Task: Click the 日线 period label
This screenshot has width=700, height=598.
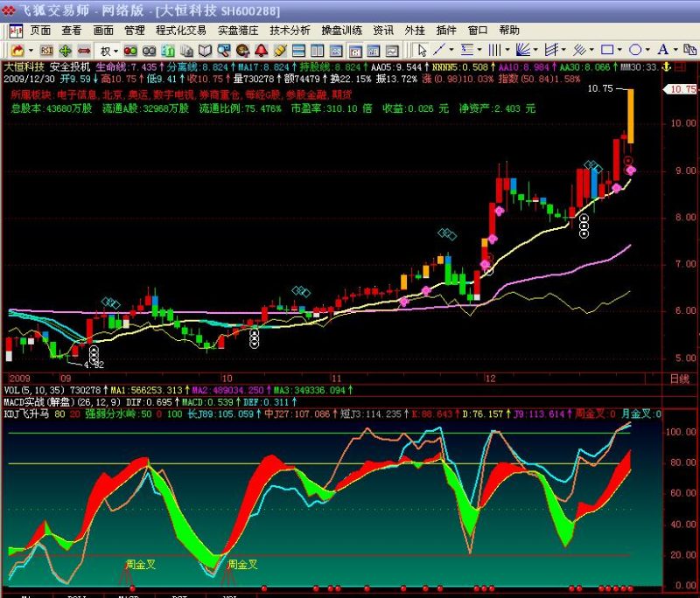Action: pyautogui.click(x=680, y=379)
